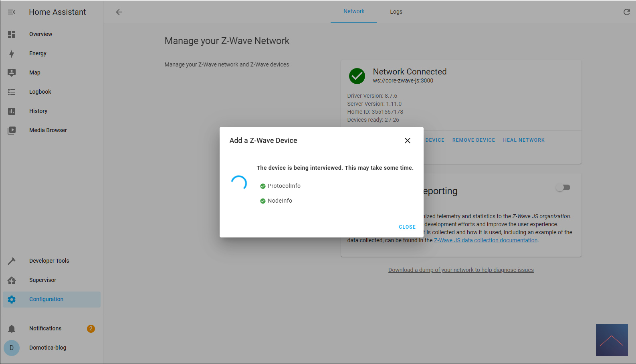Collapse the sidebar menu icon
Viewport: 636px width, 364px height.
[x=12, y=12]
